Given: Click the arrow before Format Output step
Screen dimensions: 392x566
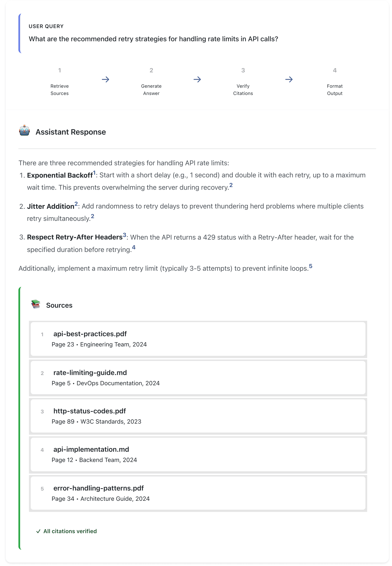Looking at the screenshot, I should point(289,79).
